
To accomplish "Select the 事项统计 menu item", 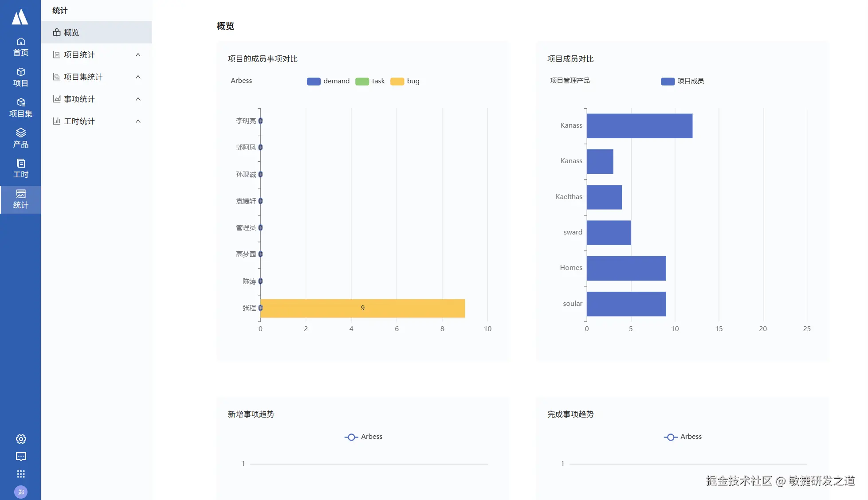I will coord(79,99).
